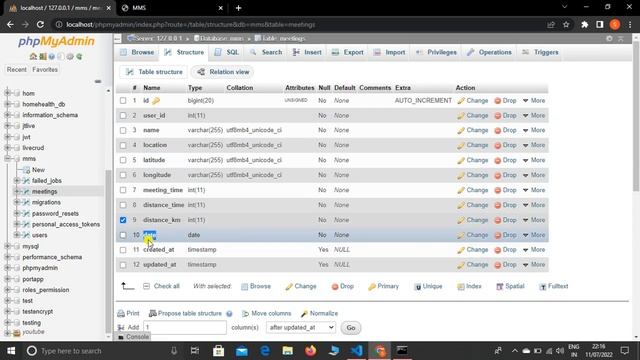Bookmark this page with the star icon

tap(566, 24)
